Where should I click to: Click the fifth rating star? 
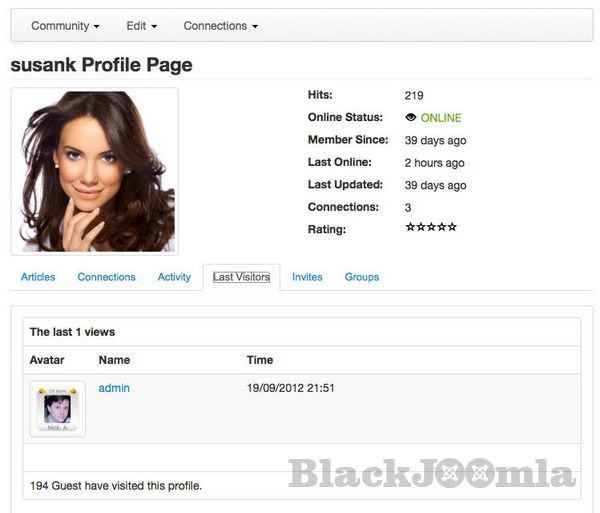click(452, 227)
